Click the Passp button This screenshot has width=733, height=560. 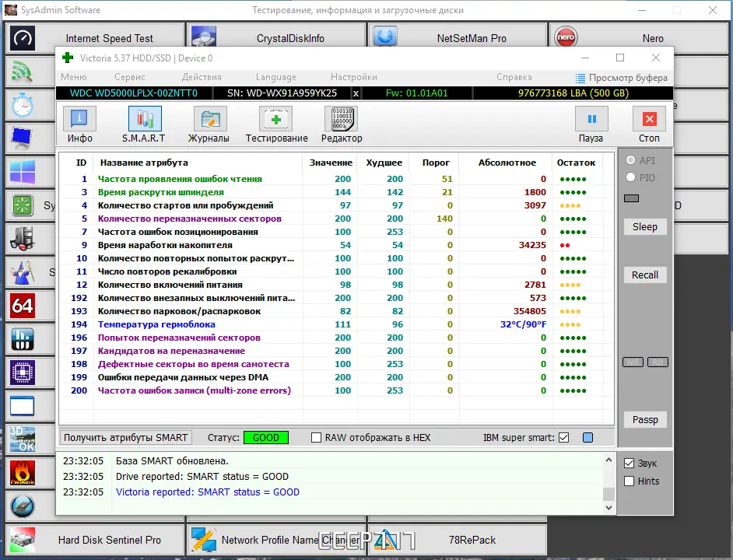(645, 420)
